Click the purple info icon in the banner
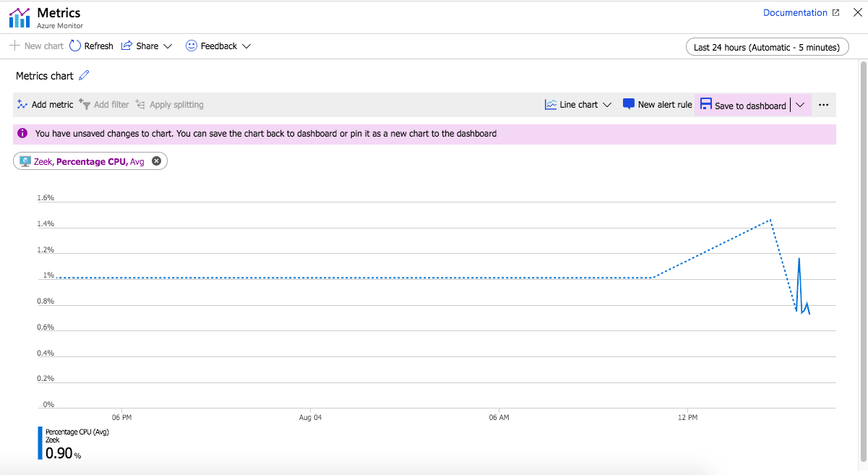 tap(22, 133)
